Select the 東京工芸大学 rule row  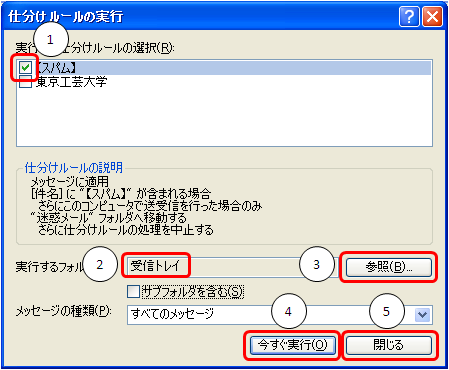coord(224,82)
